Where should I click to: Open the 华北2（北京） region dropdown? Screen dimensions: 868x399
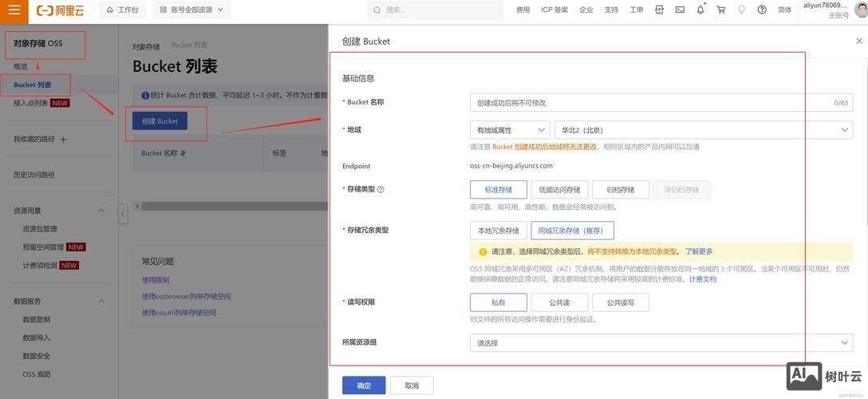point(704,130)
